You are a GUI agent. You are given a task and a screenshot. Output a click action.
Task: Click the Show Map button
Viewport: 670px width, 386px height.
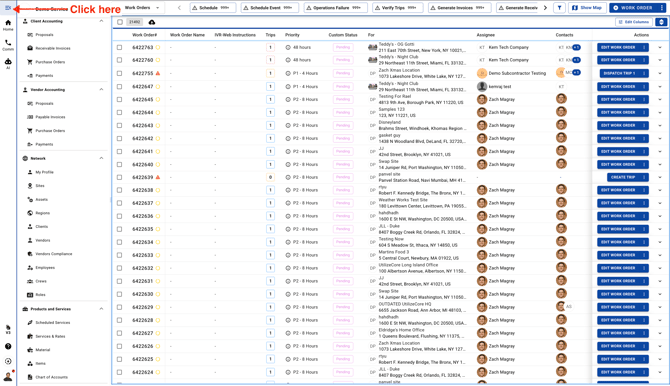587,8
